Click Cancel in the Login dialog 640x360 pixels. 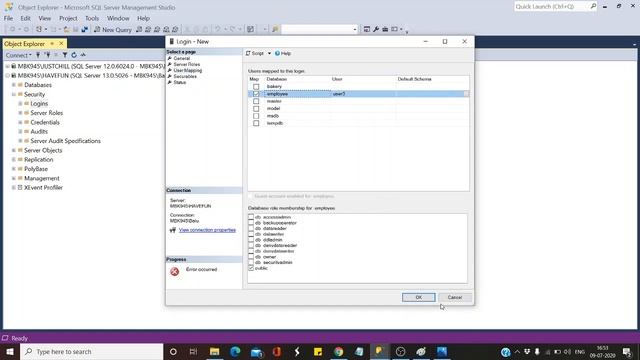pos(455,297)
